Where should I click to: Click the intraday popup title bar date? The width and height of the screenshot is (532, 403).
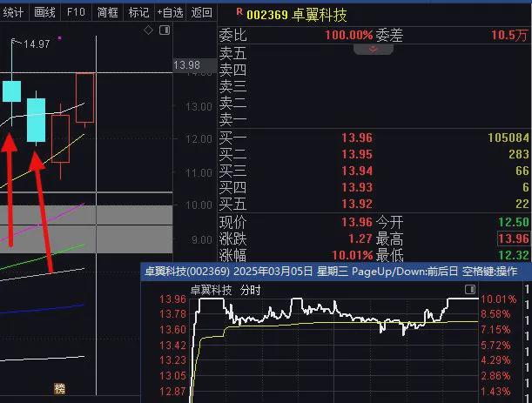click(x=273, y=272)
